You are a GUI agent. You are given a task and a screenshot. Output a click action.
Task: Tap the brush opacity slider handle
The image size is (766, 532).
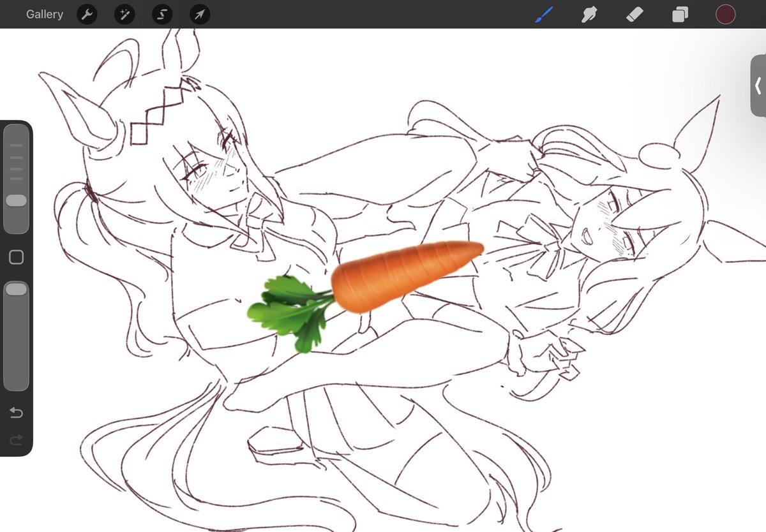[x=17, y=290]
